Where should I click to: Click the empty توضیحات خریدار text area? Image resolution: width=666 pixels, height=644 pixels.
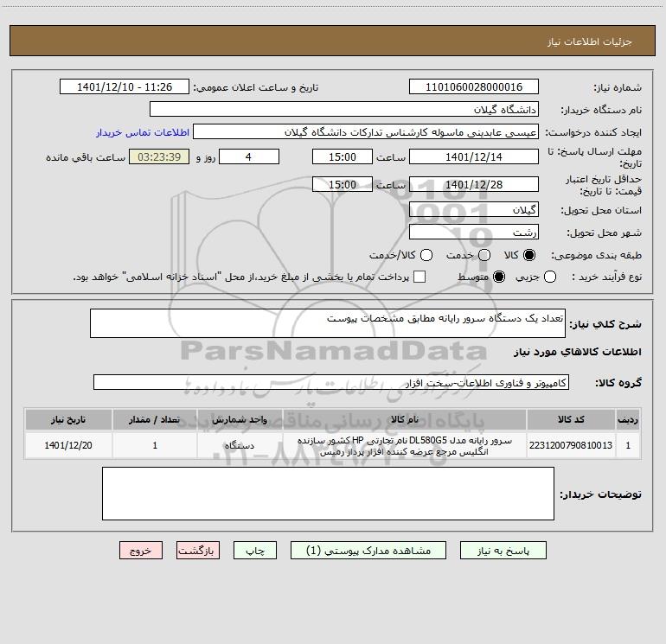328,494
